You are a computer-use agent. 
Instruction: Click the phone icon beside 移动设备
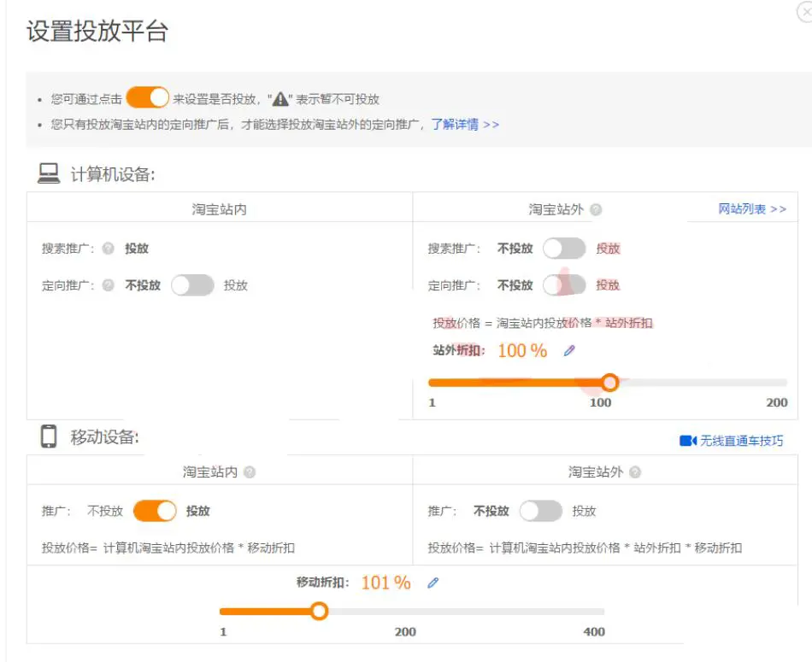tap(49, 436)
